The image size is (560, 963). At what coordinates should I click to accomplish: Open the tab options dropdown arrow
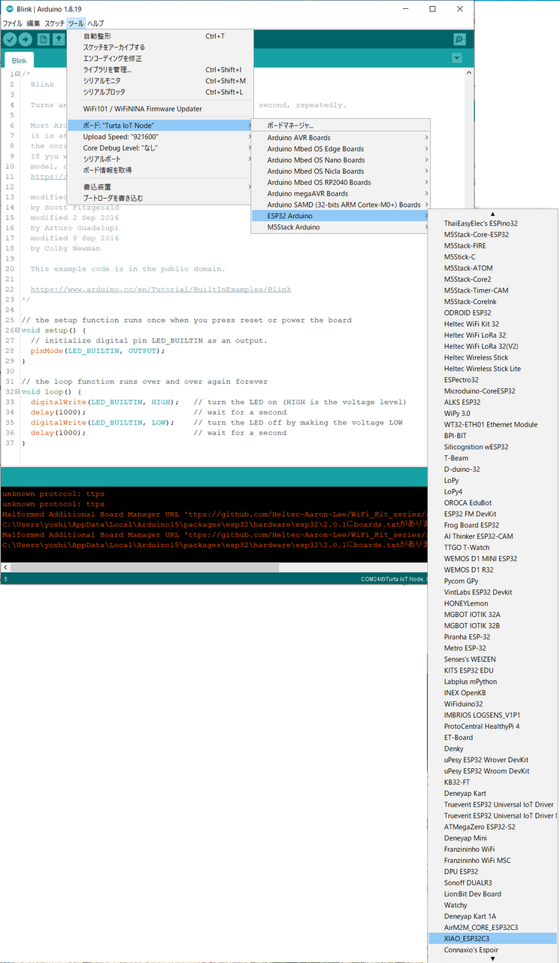457,59
